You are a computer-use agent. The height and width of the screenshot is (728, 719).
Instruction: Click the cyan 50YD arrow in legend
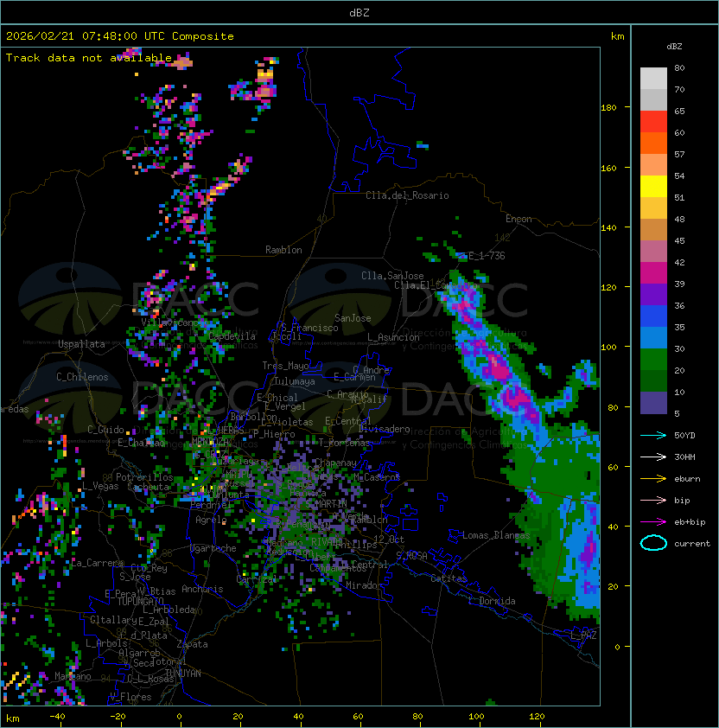653,435
